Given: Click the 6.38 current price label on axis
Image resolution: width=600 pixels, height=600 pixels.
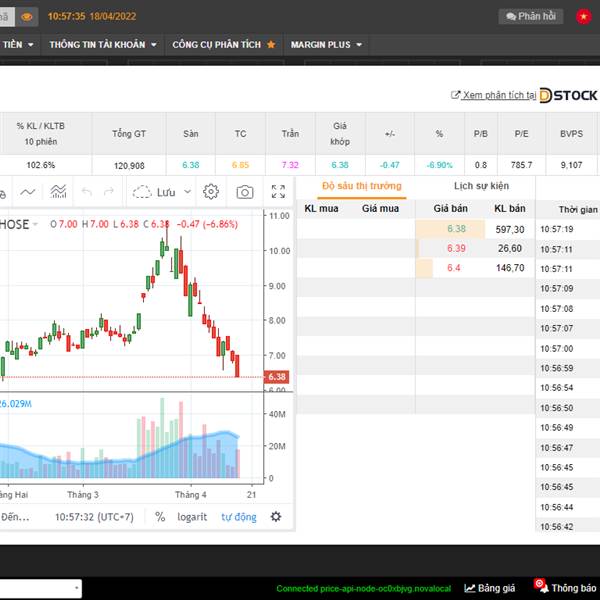Looking at the screenshot, I should coord(276,377).
